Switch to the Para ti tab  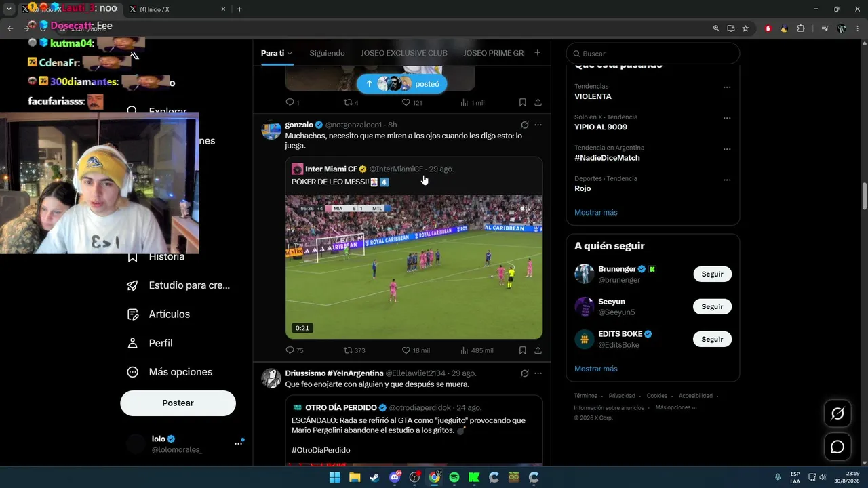click(x=277, y=53)
